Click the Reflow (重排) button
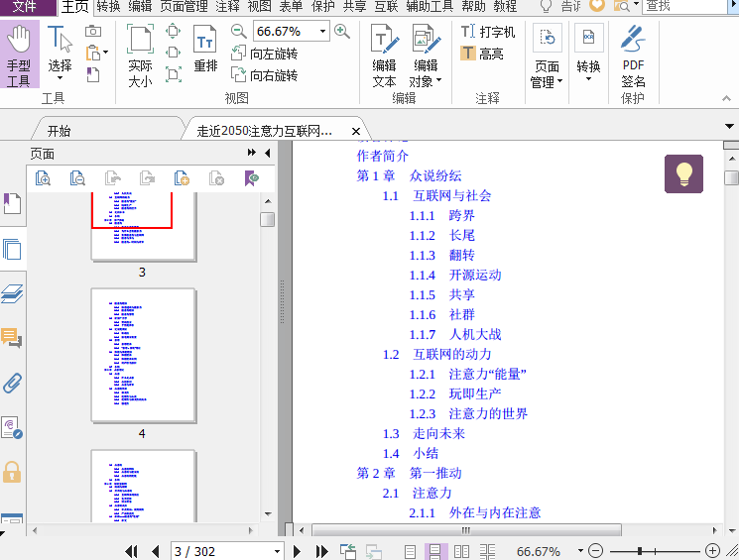This screenshot has width=739, height=560. pyautogui.click(x=205, y=49)
